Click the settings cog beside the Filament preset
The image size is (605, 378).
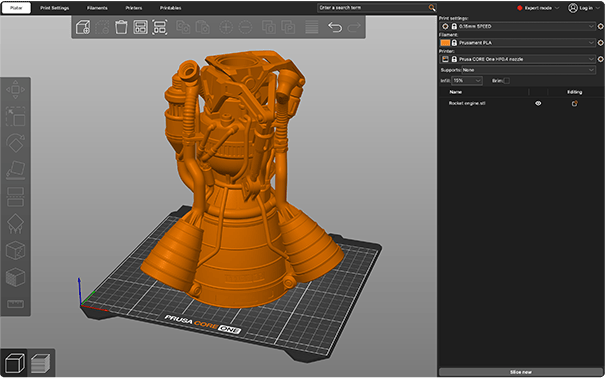tap(601, 43)
